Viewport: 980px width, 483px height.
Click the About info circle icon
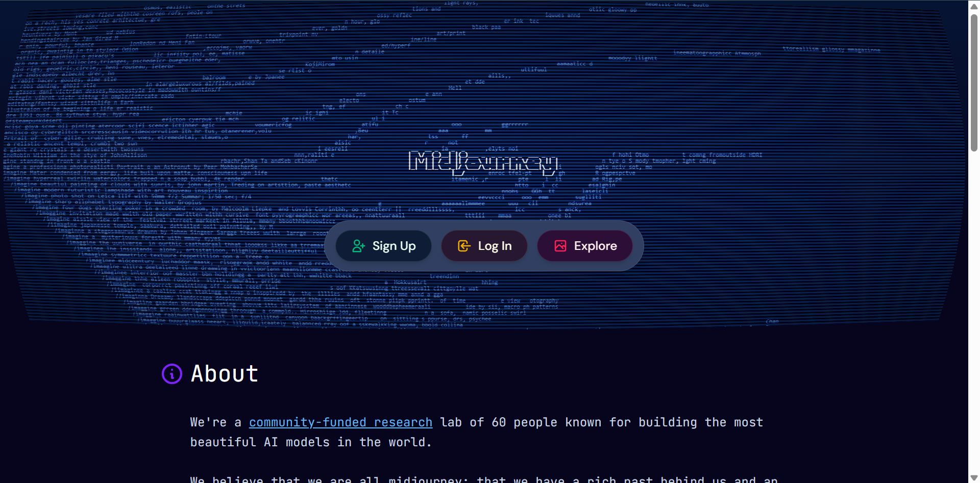click(172, 374)
